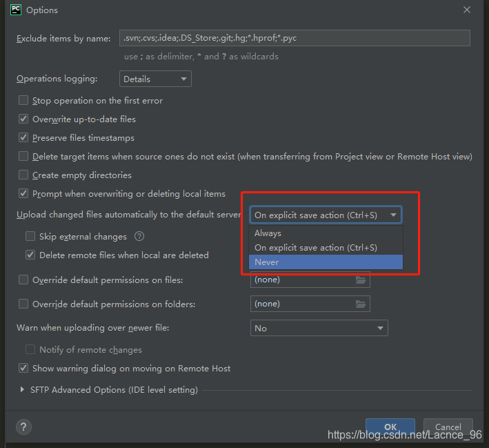489x448 pixels.
Task: Enable Override default permissions on folders
Action: tap(23, 304)
